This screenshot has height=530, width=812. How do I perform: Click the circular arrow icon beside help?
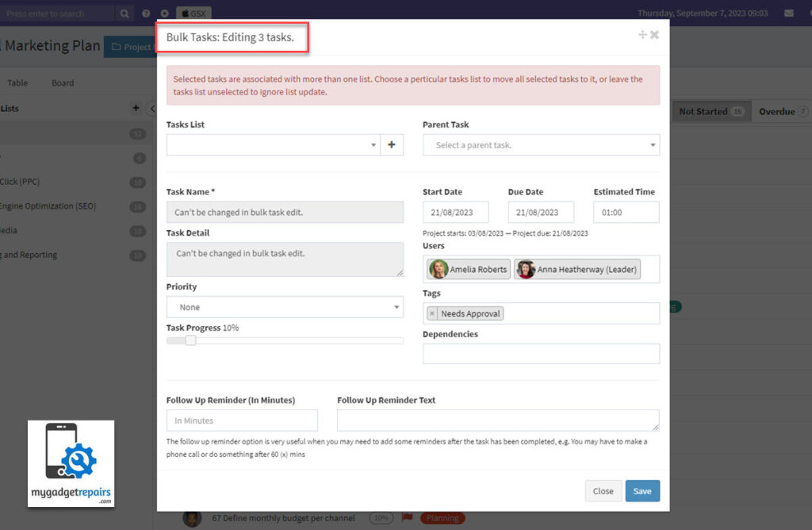click(x=164, y=13)
